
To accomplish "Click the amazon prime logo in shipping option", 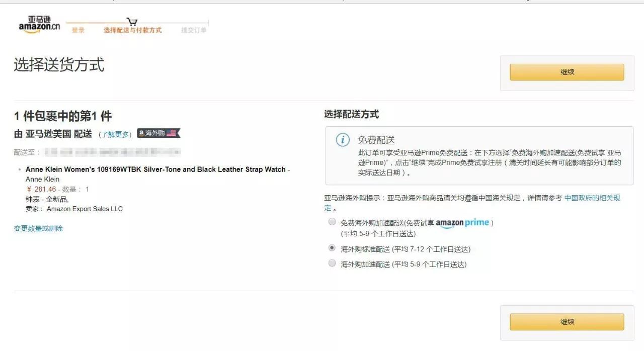I will pos(462,223).
